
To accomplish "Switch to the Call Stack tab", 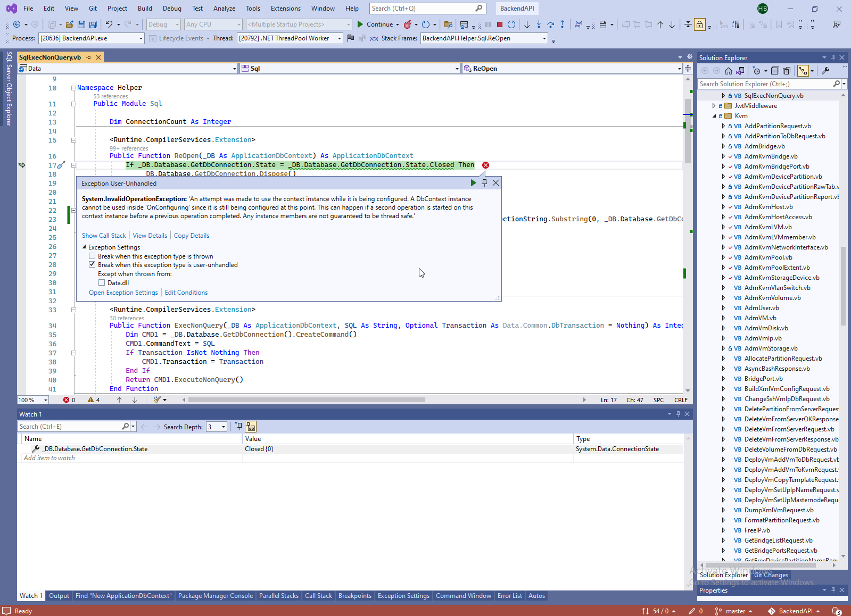I will 318,596.
